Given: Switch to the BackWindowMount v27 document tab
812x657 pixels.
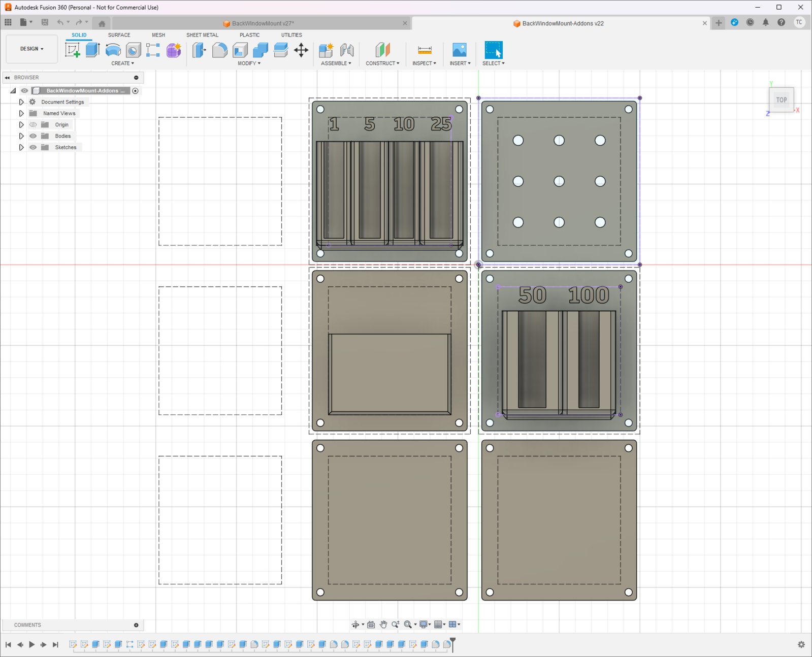Looking at the screenshot, I should pyautogui.click(x=261, y=23).
